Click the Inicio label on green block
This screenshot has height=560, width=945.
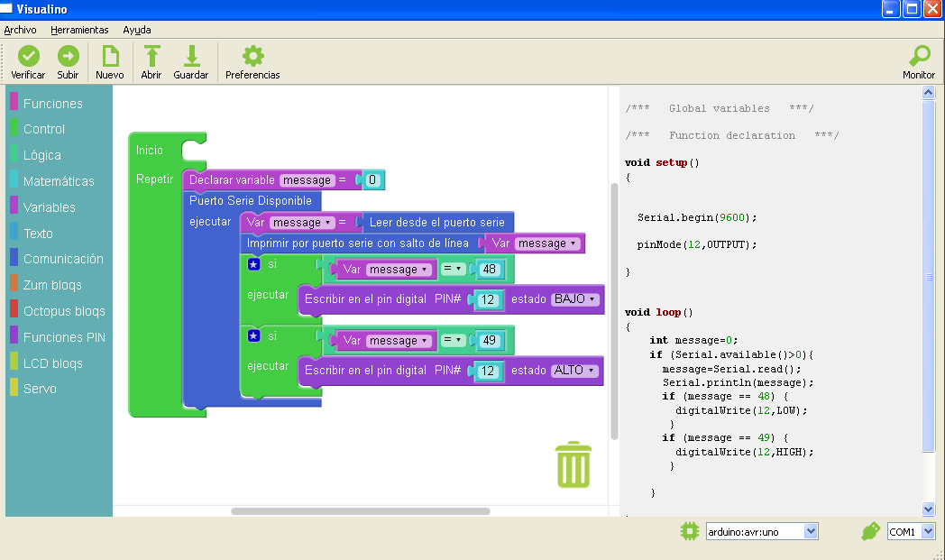[150, 150]
